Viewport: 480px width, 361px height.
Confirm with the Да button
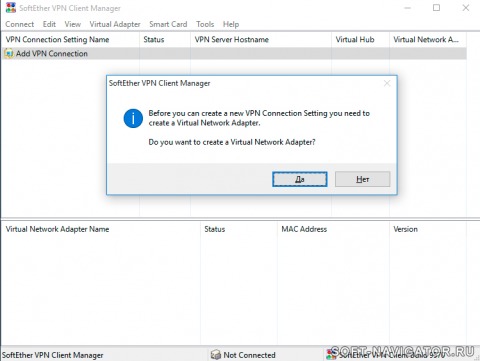[300, 179]
